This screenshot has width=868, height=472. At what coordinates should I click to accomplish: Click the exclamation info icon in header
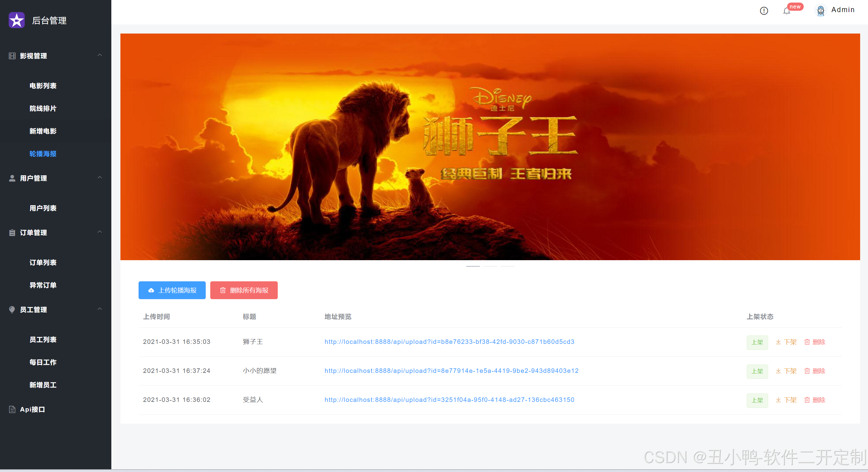[764, 11]
